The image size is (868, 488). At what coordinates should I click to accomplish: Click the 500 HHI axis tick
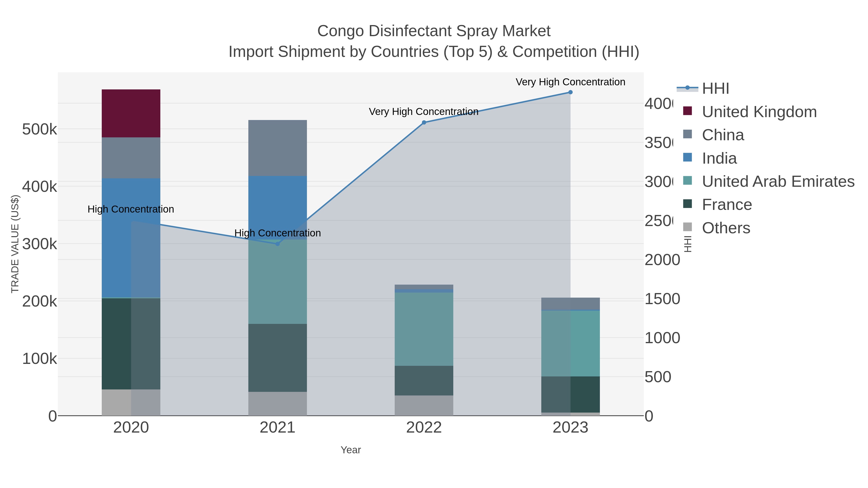(x=658, y=377)
